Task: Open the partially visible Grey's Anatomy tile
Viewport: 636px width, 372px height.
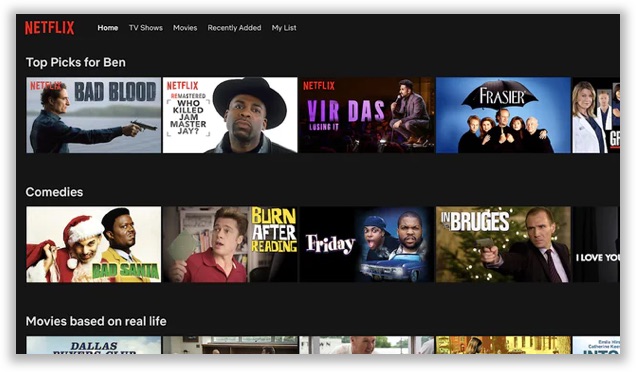Action: [x=596, y=115]
